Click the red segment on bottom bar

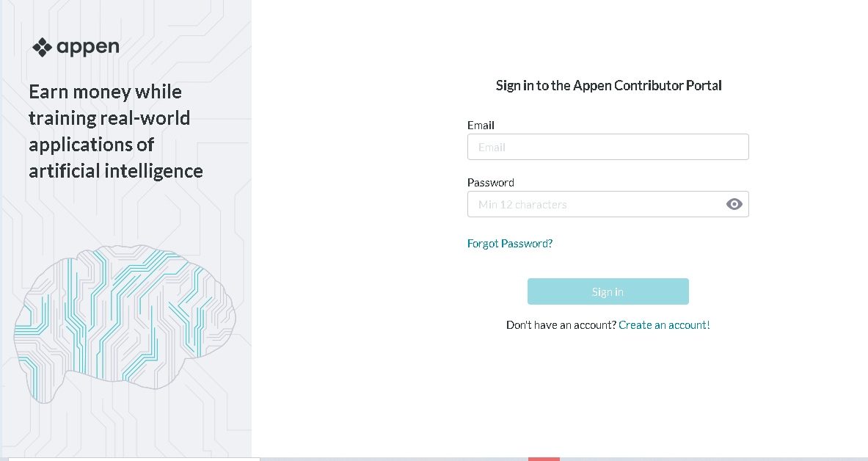(544, 459)
